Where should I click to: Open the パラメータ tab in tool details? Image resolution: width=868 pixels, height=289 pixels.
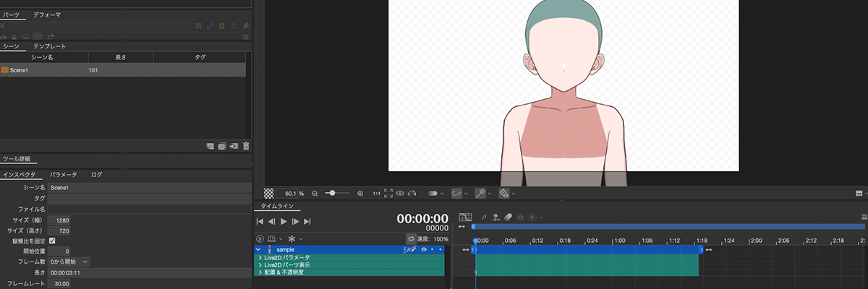coord(63,175)
